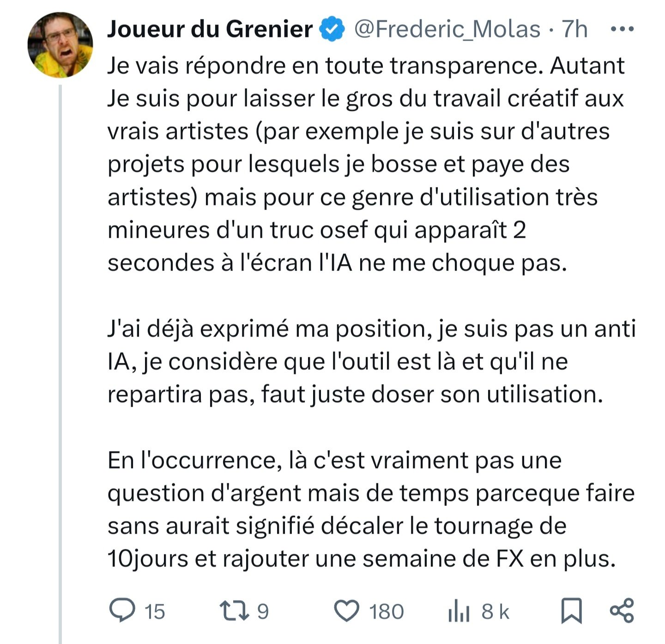Click the 8 k views count
The height and width of the screenshot is (644, 665).
tap(495, 612)
